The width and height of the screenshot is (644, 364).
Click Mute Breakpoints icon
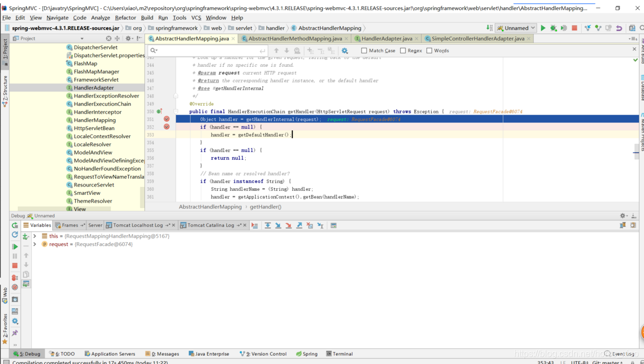point(15,287)
